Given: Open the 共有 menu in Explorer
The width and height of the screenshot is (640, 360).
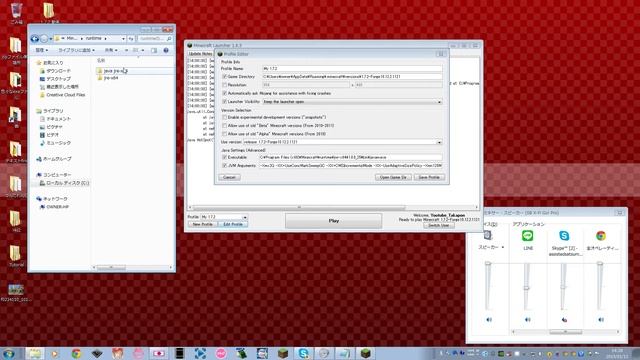Looking at the screenshot, I should (x=111, y=50).
